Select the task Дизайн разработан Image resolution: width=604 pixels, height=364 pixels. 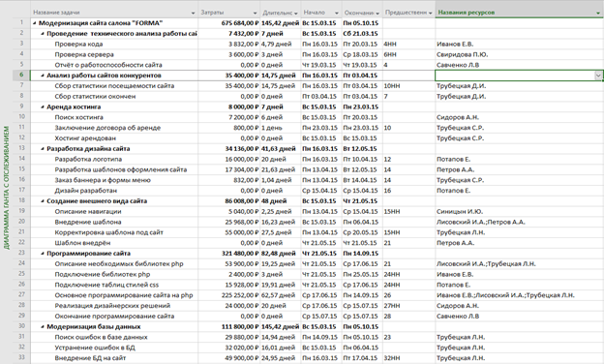click(86, 191)
